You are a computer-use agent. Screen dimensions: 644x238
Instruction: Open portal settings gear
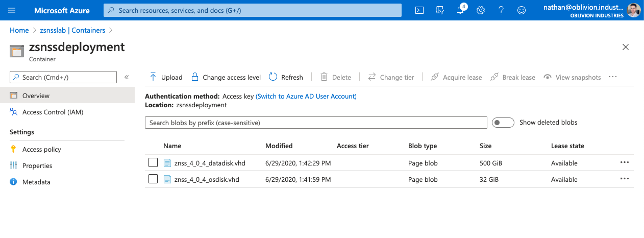click(480, 10)
